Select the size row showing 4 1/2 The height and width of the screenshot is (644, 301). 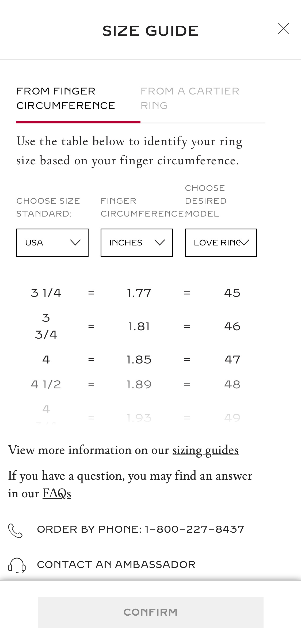pyautogui.click(x=46, y=385)
